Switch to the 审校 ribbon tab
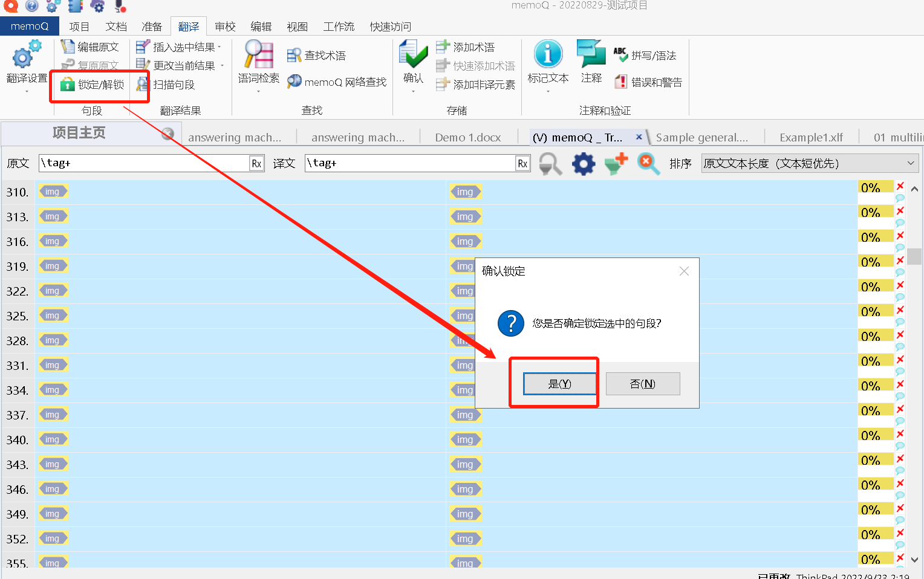The height and width of the screenshot is (579, 924). [x=225, y=27]
